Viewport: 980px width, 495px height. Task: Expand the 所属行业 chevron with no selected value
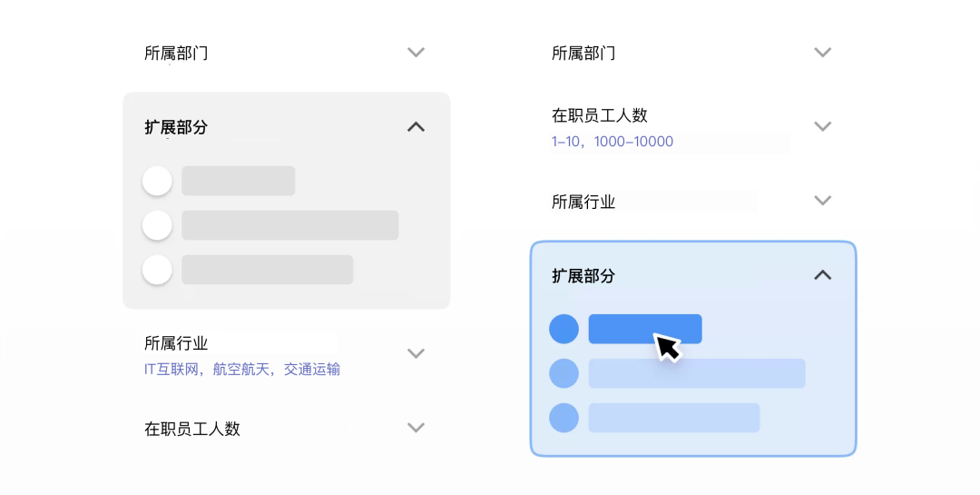click(x=823, y=201)
